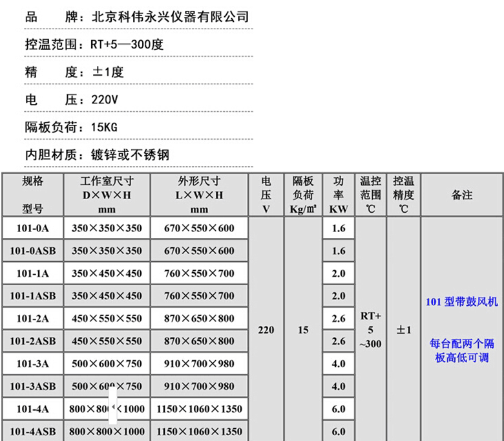
Task: Click the 备注 column header
Action: point(462,195)
